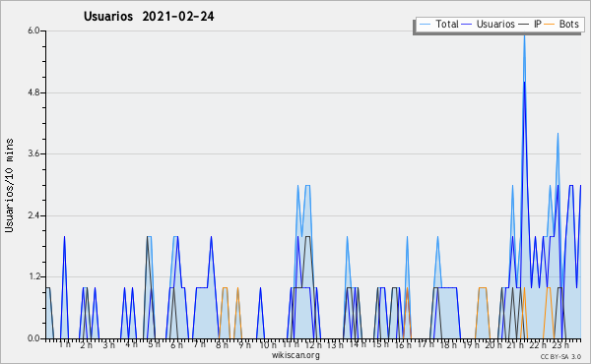Click the dark blue Usuarios legend line

(x=467, y=24)
